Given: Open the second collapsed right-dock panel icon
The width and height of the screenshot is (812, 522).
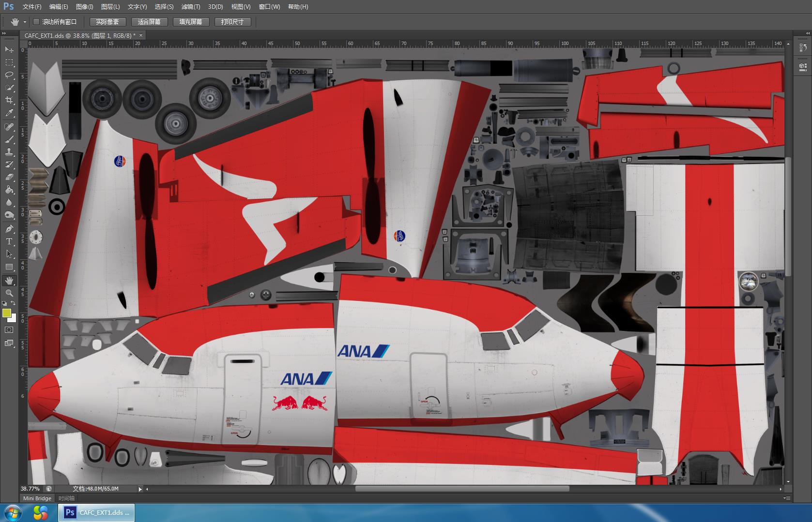Looking at the screenshot, I should [803, 67].
